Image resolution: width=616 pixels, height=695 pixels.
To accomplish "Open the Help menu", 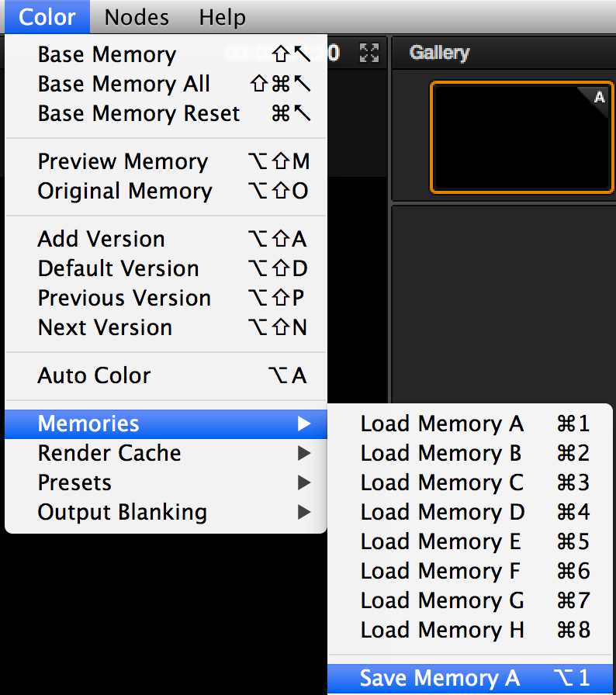I will [x=222, y=17].
